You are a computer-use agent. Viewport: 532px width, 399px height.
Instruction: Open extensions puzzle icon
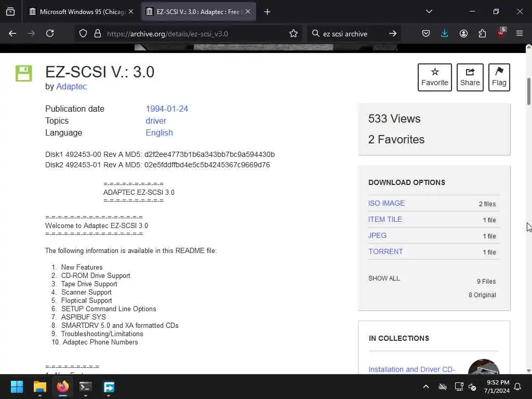tap(482, 33)
